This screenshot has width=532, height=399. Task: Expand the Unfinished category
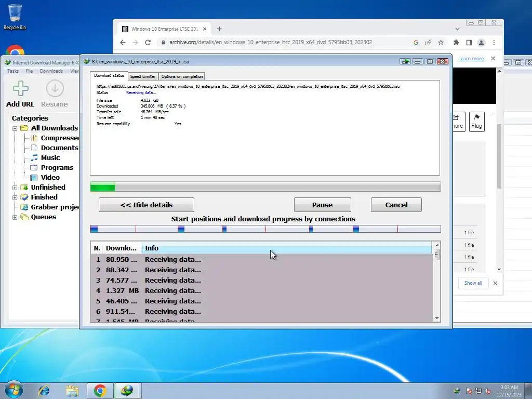[x=15, y=188]
